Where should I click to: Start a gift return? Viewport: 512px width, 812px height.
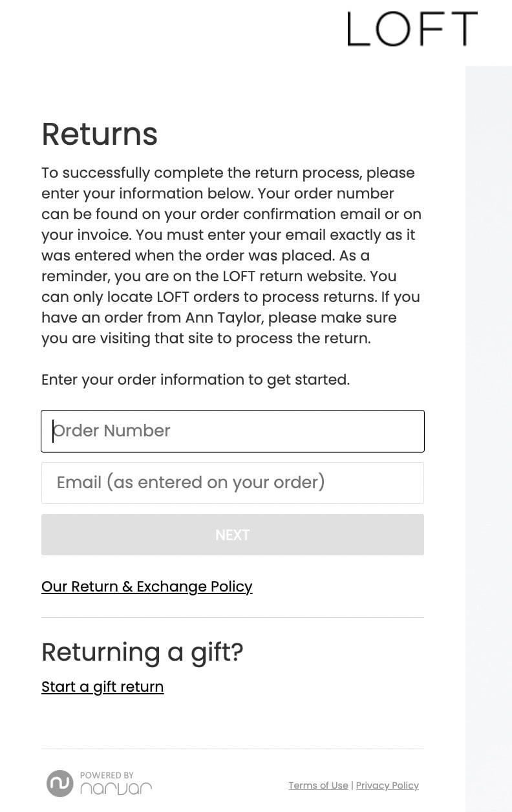tap(102, 687)
